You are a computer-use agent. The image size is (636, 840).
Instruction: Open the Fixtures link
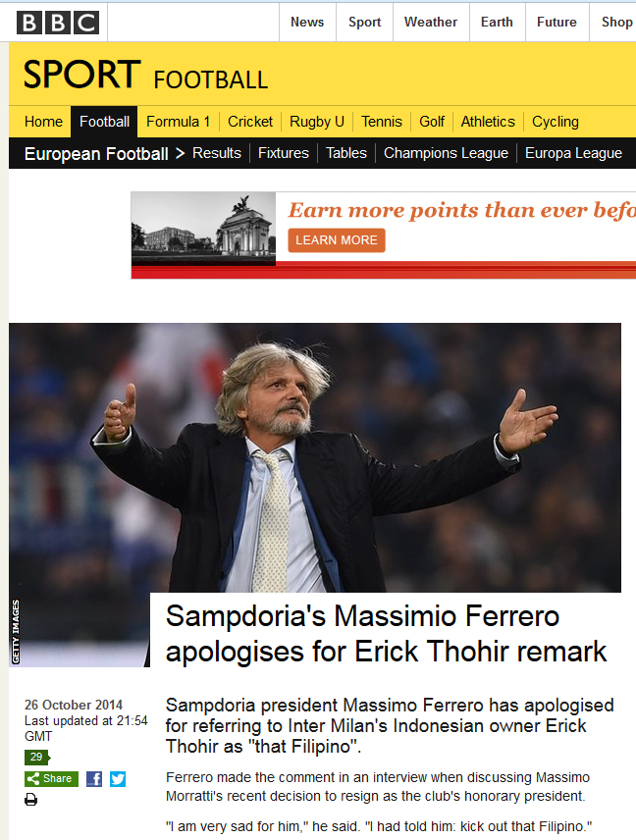pyautogui.click(x=284, y=153)
